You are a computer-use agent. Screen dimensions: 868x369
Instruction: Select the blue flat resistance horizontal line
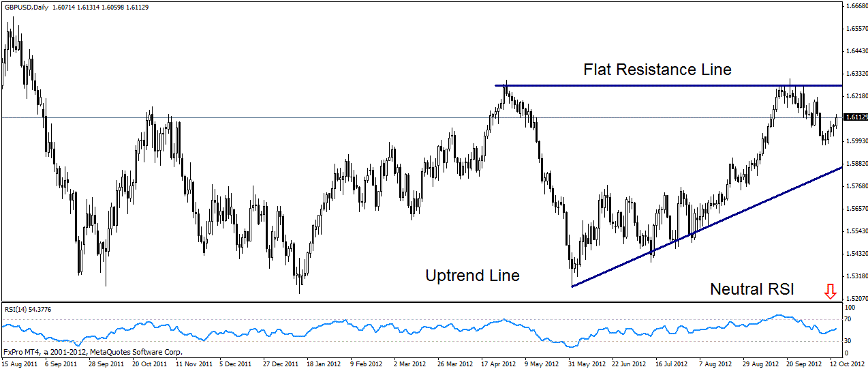pyautogui.click(x=668, y=85)
